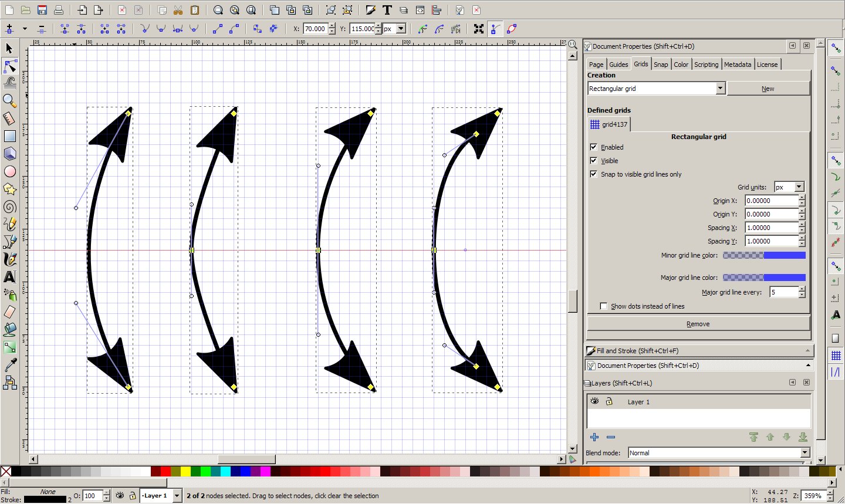This screenshot has width=845, height=504.
Task: Select the Zoom magnifier tool
Action: point(9,100)
